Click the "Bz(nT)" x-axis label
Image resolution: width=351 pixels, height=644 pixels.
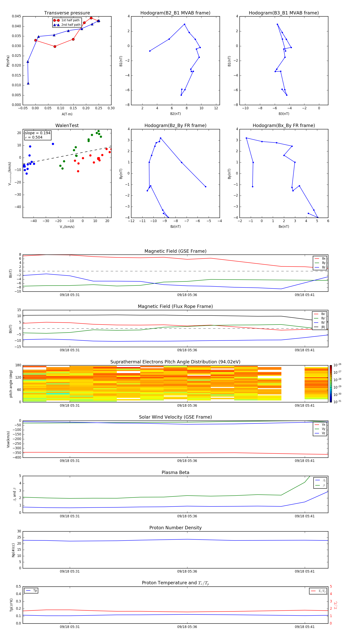(175, 227)
